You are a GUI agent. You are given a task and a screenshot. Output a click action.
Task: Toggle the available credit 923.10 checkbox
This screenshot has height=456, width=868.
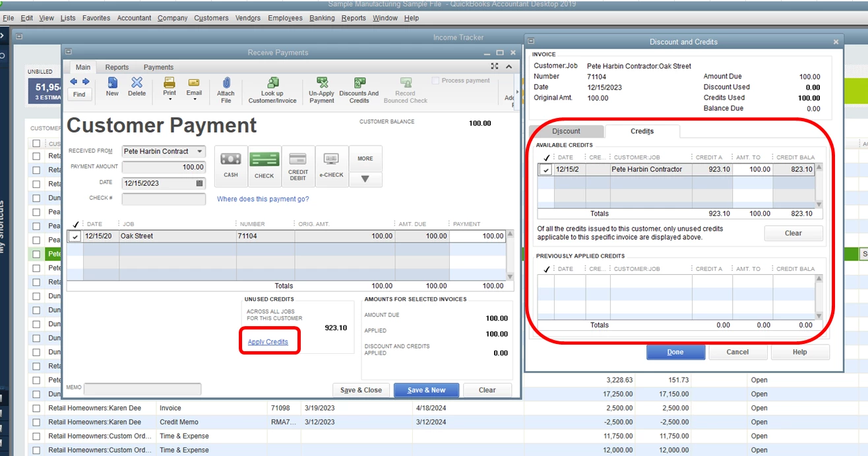click(x=546, y=170)
